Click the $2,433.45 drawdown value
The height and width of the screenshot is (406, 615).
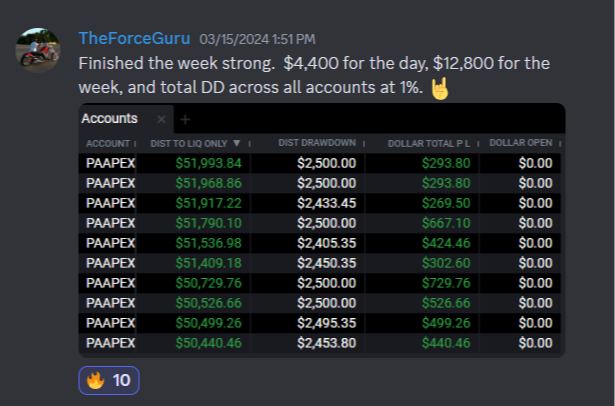coord(326,203)
